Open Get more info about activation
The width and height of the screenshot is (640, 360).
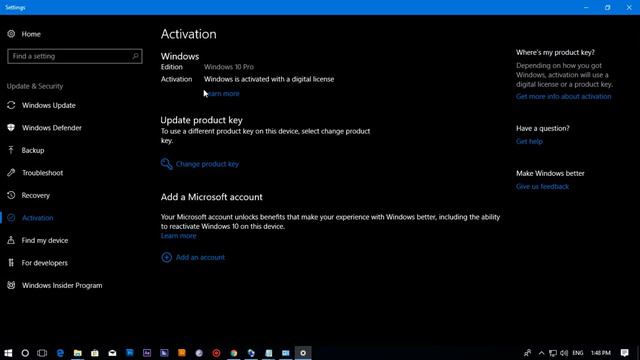[x=563, y=97]
